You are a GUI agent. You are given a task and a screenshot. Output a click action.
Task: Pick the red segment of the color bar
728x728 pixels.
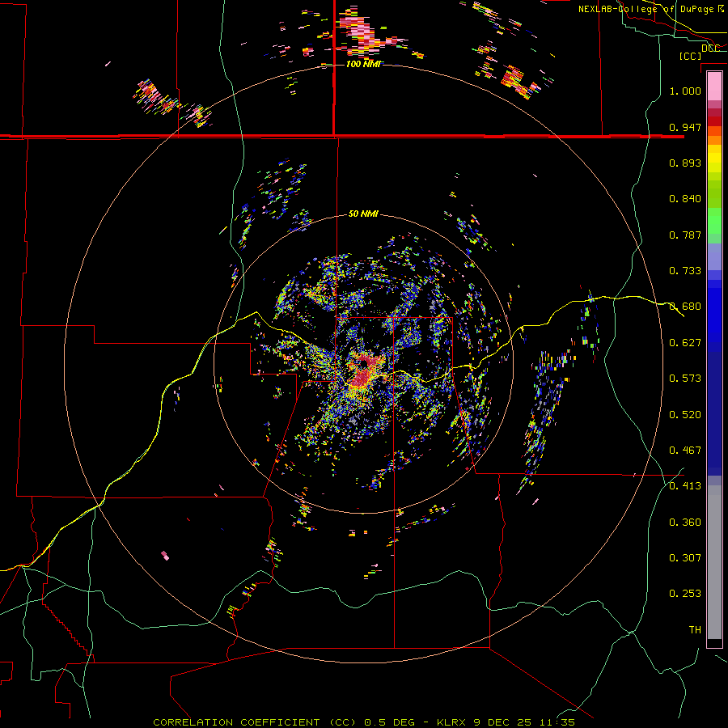[714, 121]
